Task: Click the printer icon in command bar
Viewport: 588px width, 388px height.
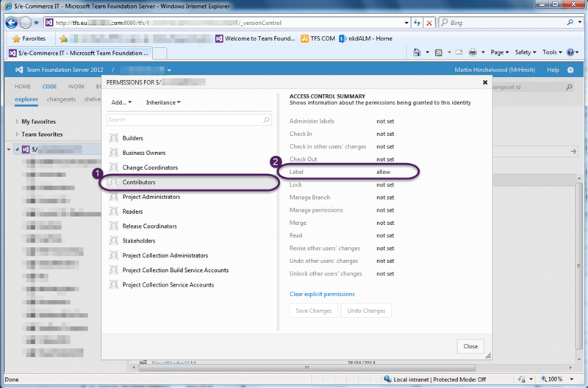Action: click(x=473, y=52)
